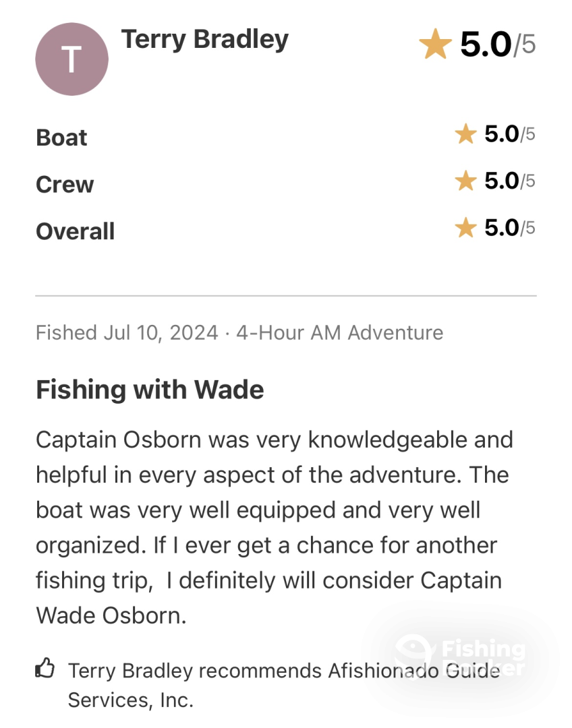
Task: Click the Fished Jul 10, 2024 date
Action: pos(127,332)
